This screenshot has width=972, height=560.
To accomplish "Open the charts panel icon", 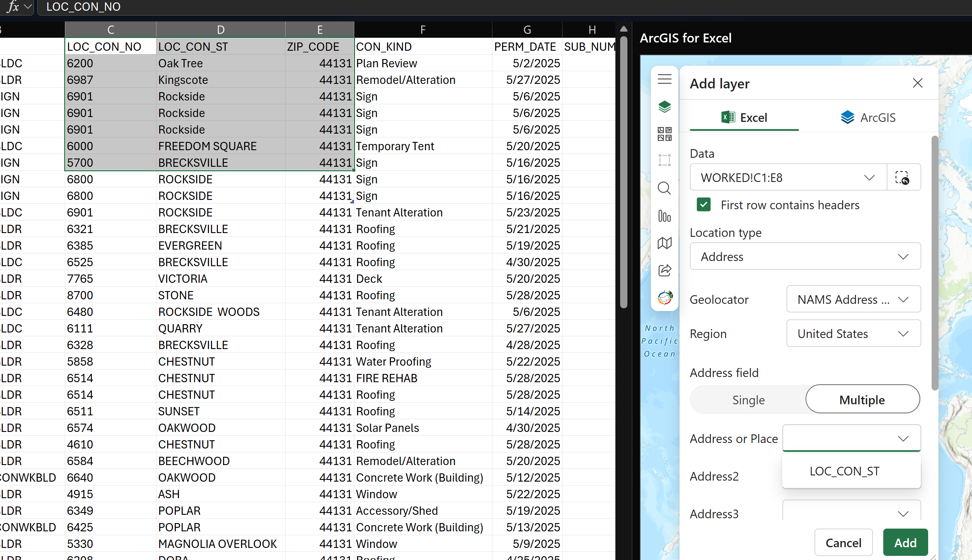I will tap(664, 216).
